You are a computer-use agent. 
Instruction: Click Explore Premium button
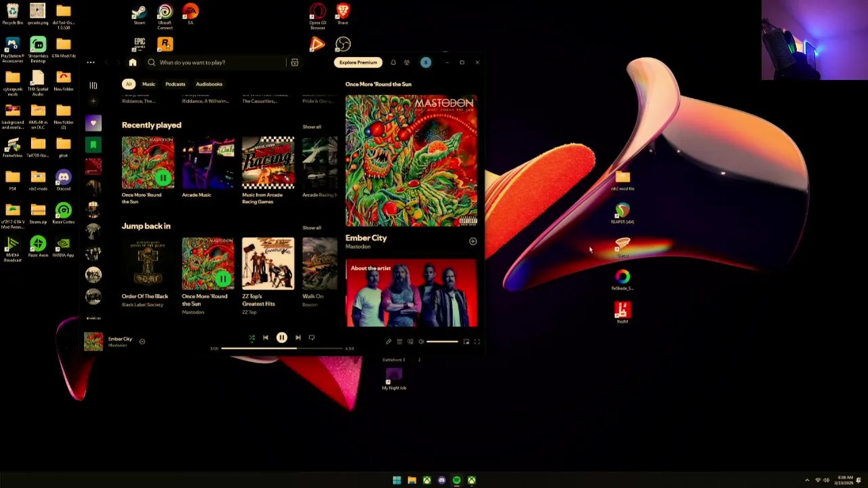pos(358,62)
